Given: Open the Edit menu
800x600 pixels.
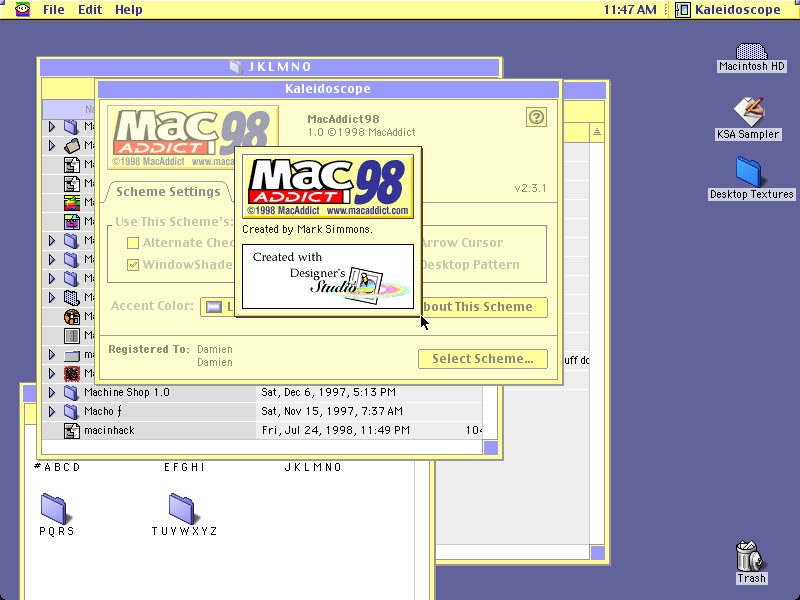Looking at the screenshot, I should [90, 10].
